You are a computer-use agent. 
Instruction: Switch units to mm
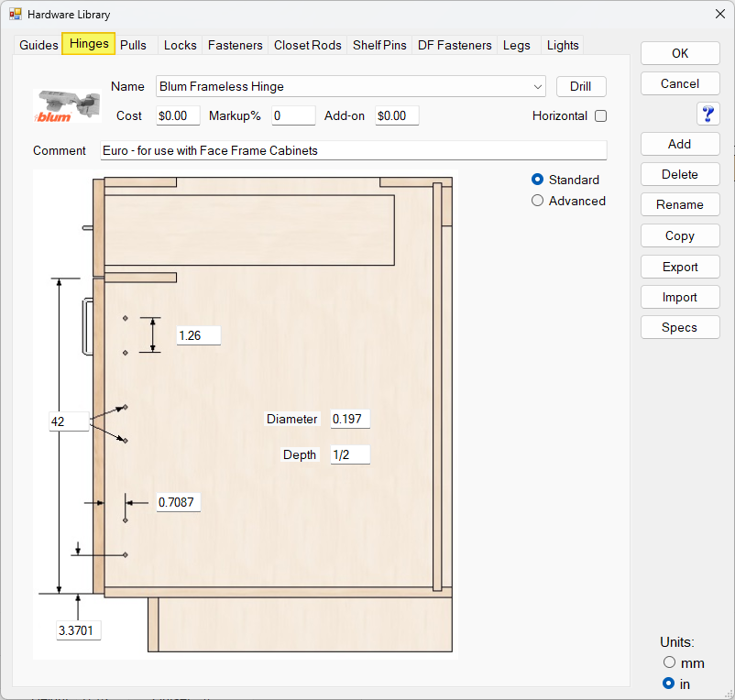(669, 662)
